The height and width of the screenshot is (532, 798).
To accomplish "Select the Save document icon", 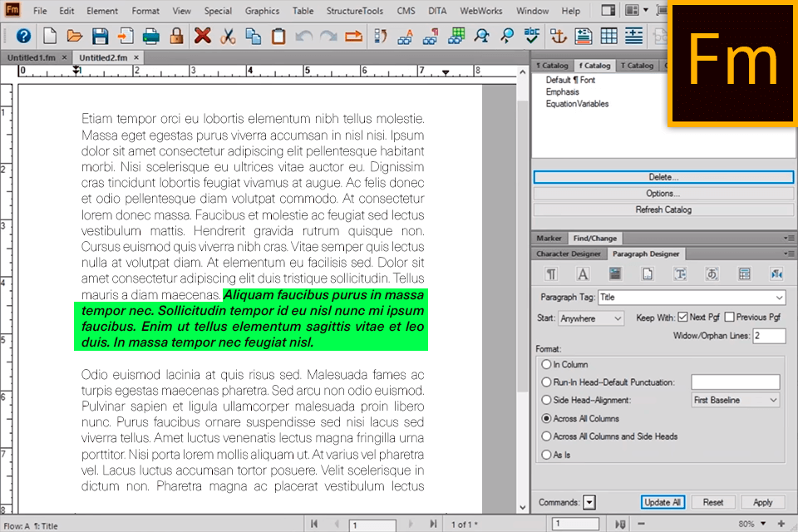I will 101,36.
